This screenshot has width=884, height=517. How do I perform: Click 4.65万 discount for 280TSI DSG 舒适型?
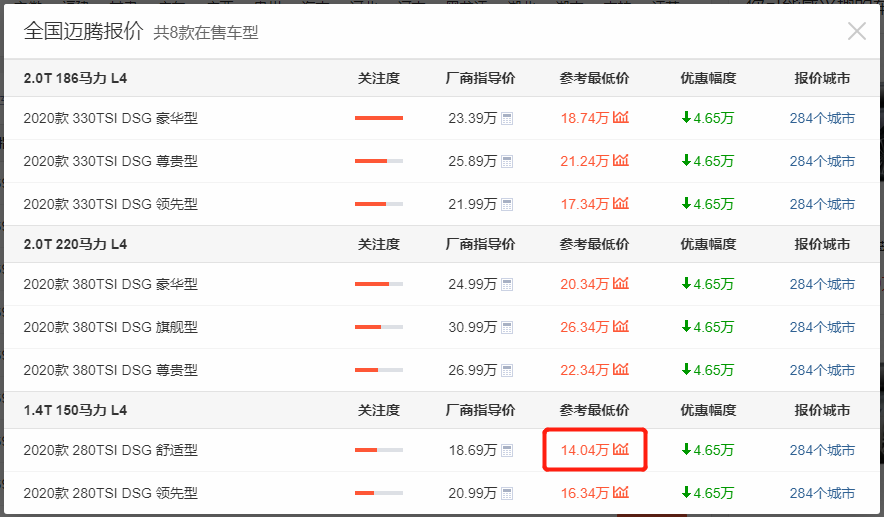point(708,450)
